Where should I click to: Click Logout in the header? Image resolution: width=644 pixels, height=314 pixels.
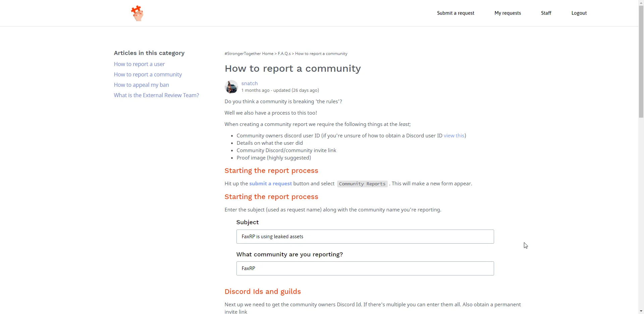pyautogui.click(x=579, y=13)
